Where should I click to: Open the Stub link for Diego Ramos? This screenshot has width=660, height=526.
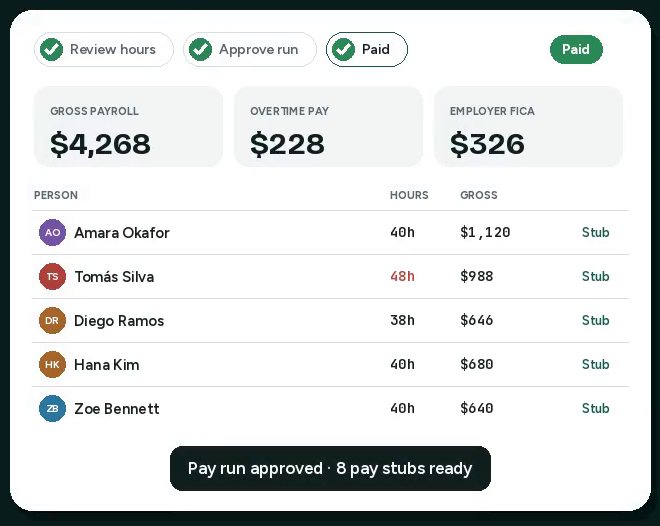click(x=595, y=320)
